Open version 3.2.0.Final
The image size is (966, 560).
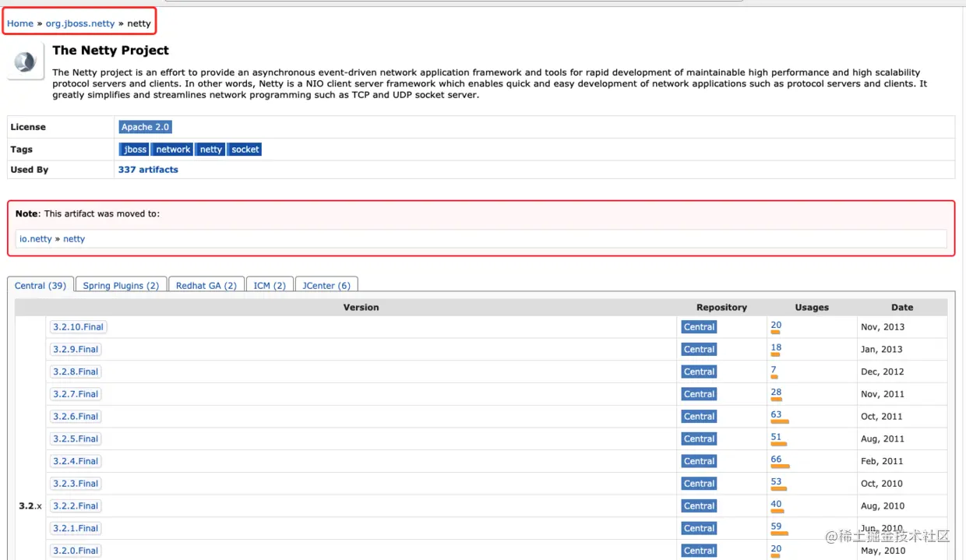click(x=76, y=551)
